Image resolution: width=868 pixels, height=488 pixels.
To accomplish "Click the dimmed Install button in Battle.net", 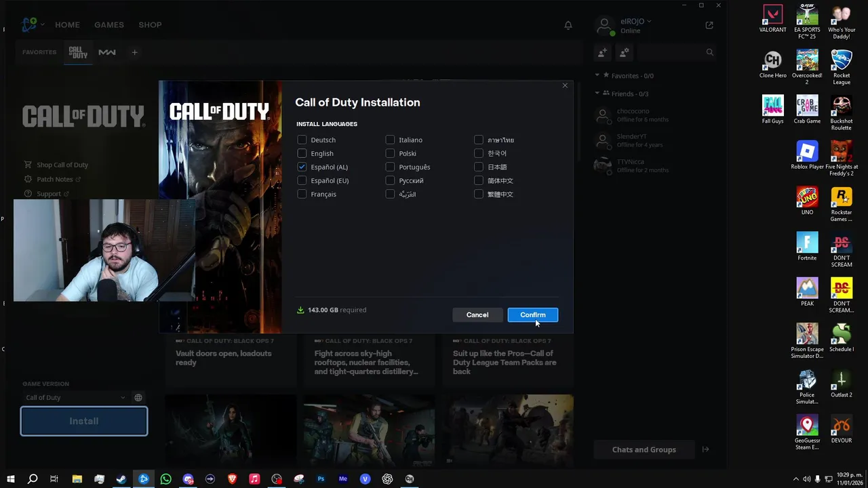I will (x=84, y=421).
